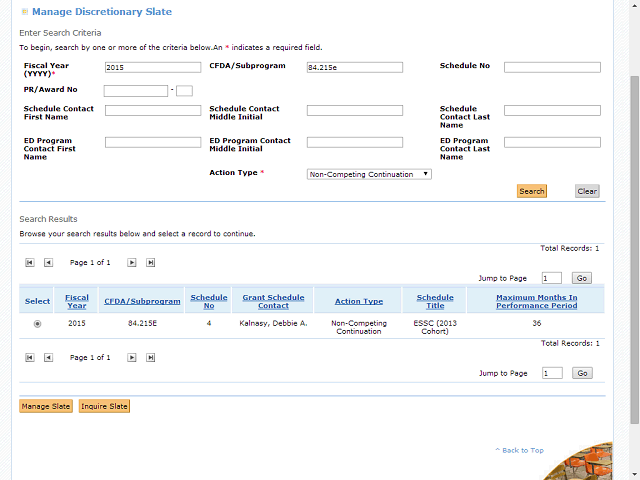
Task: Go to next page in lower pagination
Action: point(131,358)
